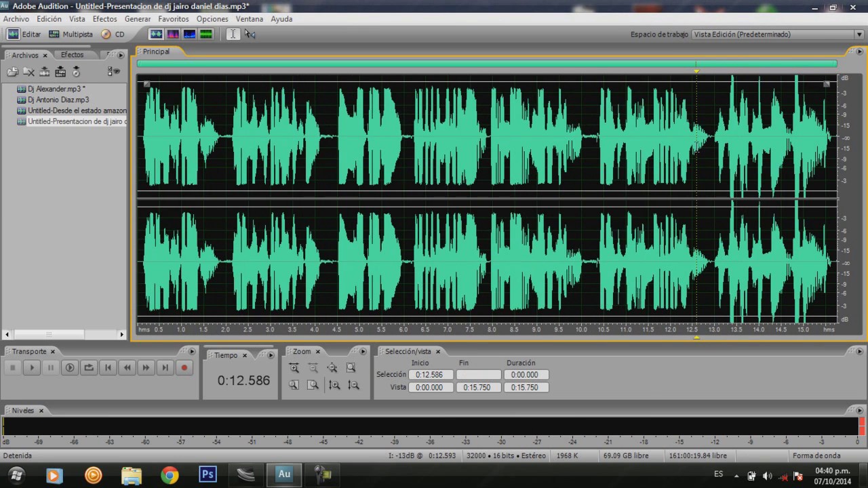Switch to the Efectos panel tab
Viewport: 868px width, 488px height.
[x=73, y=55]
